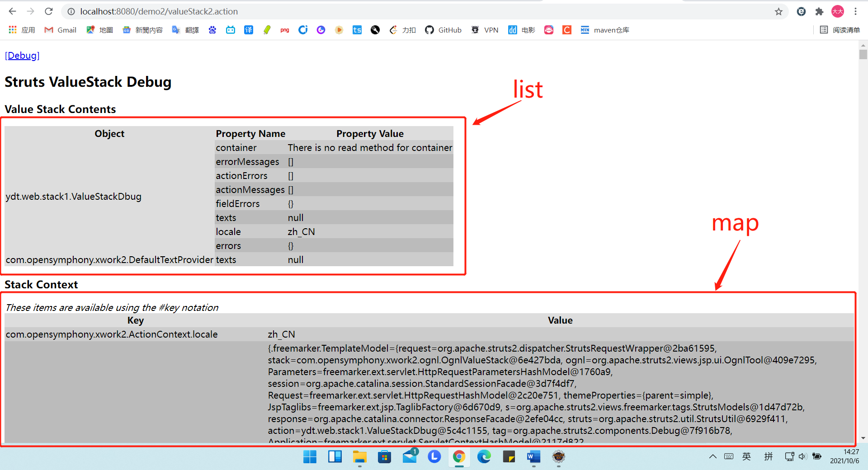This screenshot has width=868, height=470.
Task: Expand the hidden system tray icons
Action: [x=713, y=456]
